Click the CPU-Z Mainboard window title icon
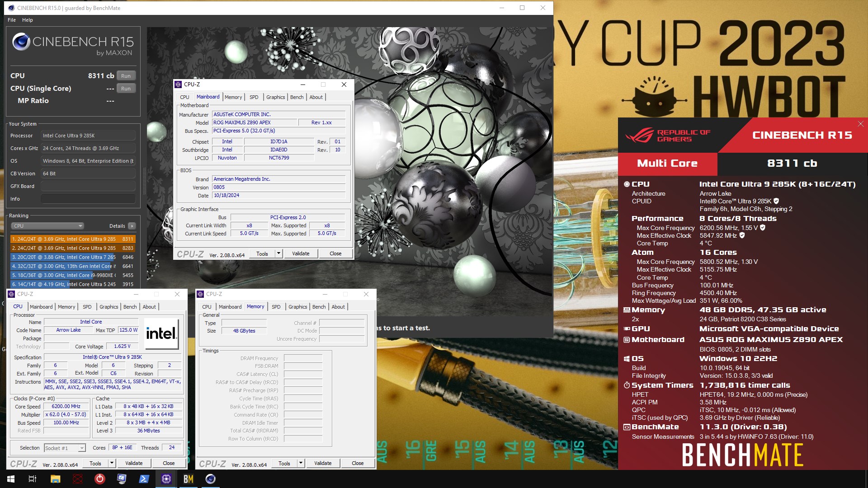This screenshot has width=868, height=488. [178, 84]
